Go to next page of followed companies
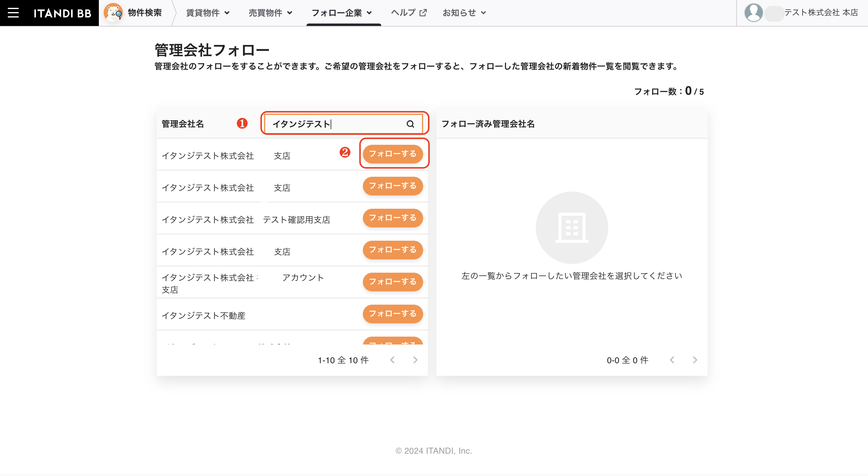This screenshot has height=476, width=868. [695, 360]
